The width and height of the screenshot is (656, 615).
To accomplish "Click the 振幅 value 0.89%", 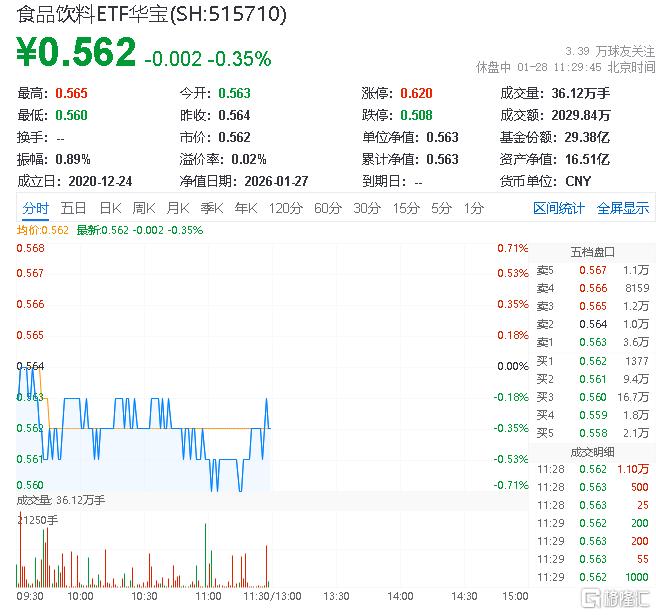I will click(73, 159).
